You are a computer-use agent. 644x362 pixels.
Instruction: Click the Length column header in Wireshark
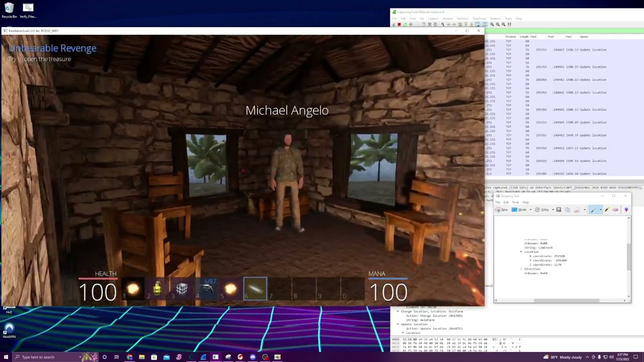(524, 37)
